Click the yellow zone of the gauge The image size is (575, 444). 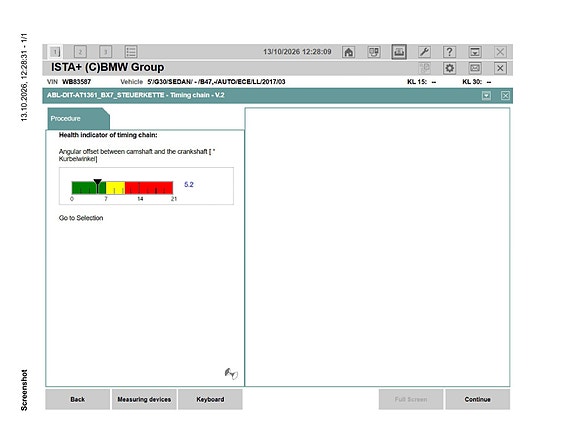coord(116,188)
